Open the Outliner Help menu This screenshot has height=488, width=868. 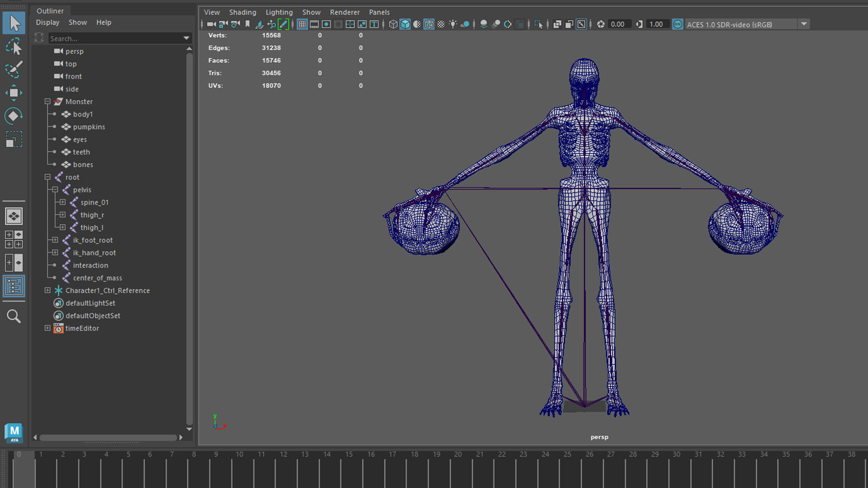104,23
